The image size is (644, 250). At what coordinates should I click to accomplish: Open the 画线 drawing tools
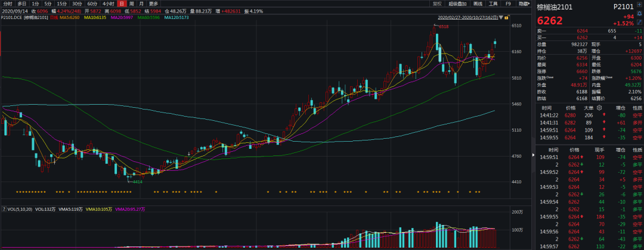tap(478, 4)
